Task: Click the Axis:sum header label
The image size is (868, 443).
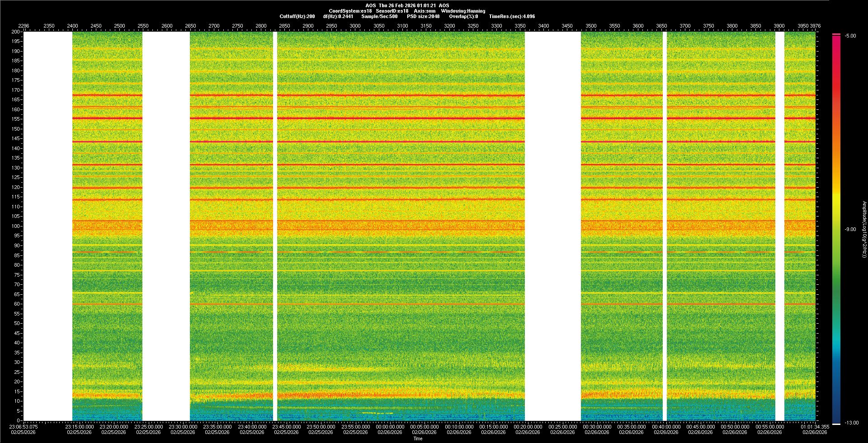Action: tap(425, 11)
